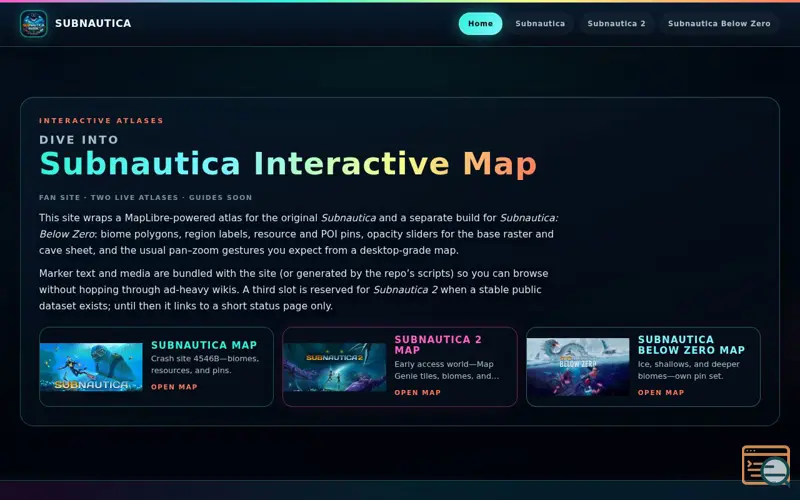Click OPEN MAP under Subnautica 2 card
800x500 pixels.
(x=417, y=393)
